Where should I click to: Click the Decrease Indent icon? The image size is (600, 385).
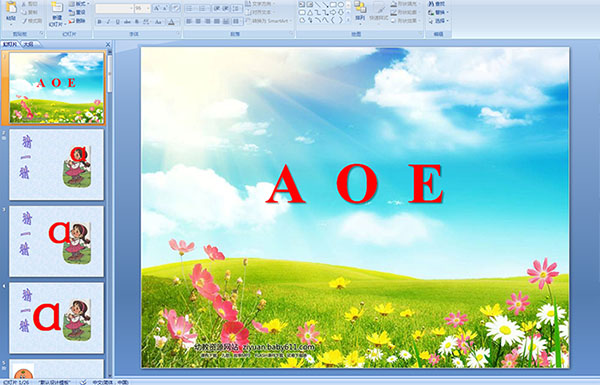coord(217,8)
